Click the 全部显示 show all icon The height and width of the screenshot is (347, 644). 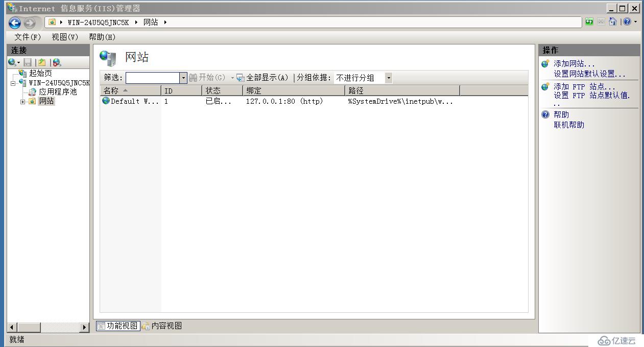241,78
